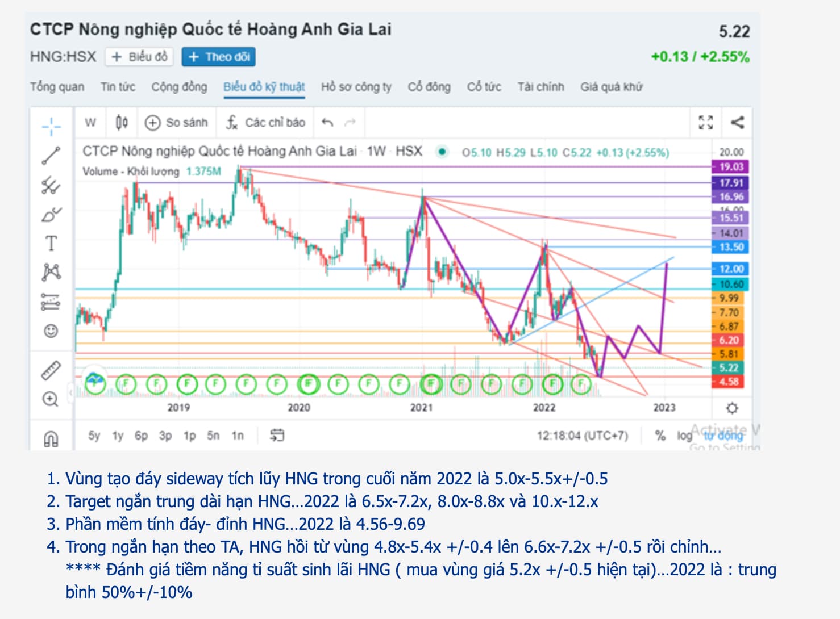
Task: Click the 12.00 price level label
Action: coord(731,269)
